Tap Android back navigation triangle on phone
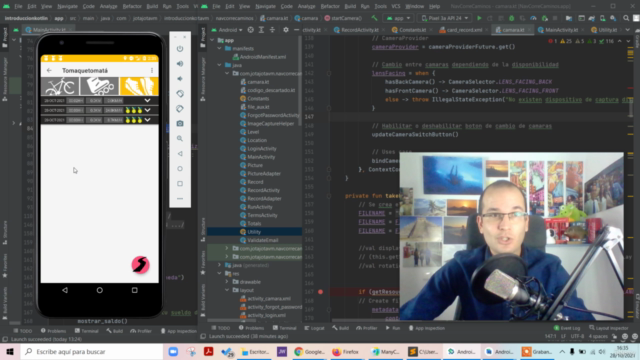Viewport: 640px width, 360px height. [65, 290]
